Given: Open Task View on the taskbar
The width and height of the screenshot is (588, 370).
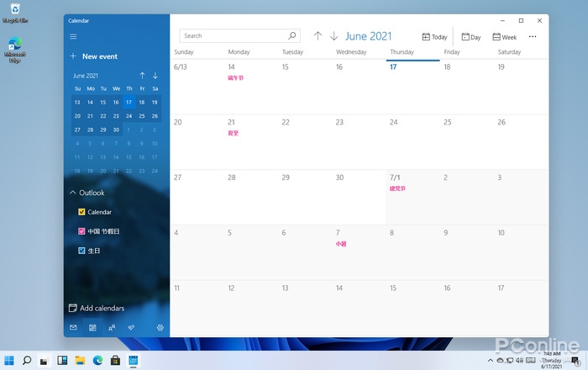Looking at the screenshot, I should click(44, 361).
